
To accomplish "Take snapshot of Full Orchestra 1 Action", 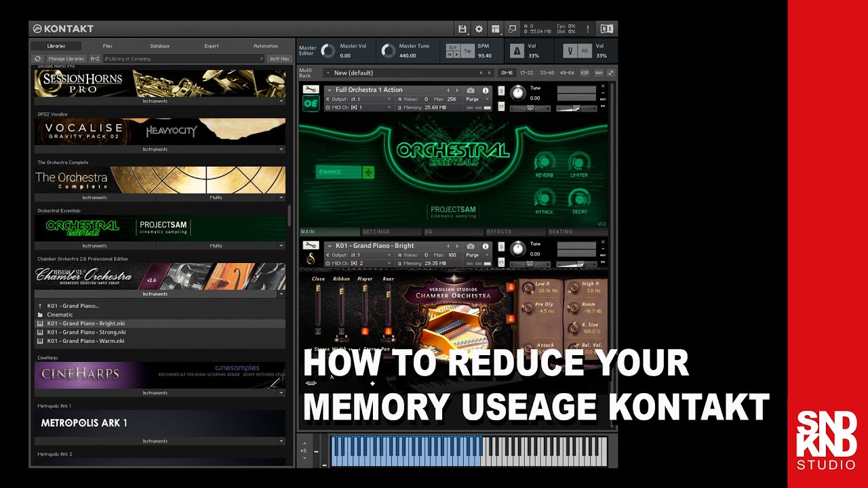I will (471, 90).
